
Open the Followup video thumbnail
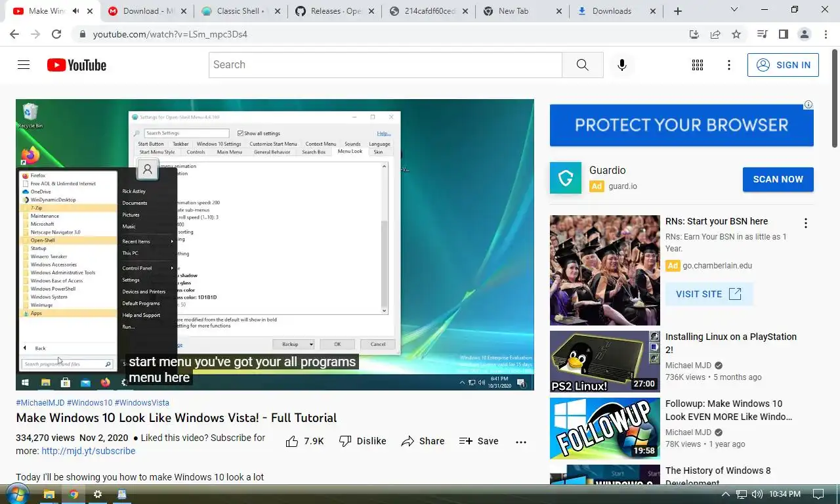tap(604, 429)
